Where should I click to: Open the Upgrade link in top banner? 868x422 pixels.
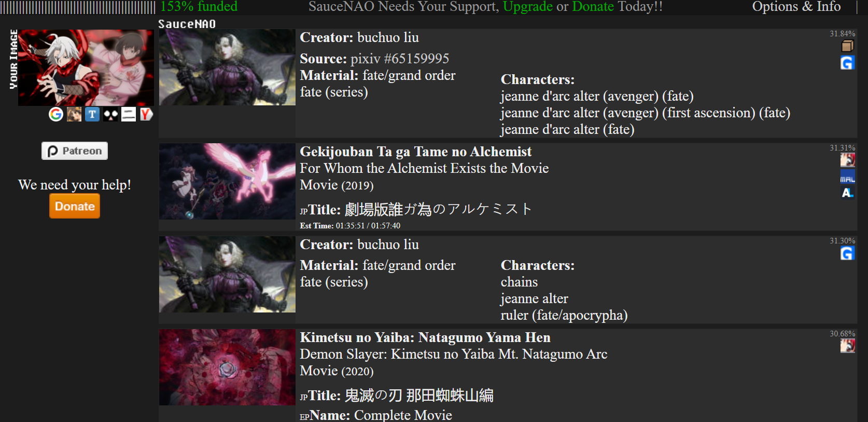point(528,7)
